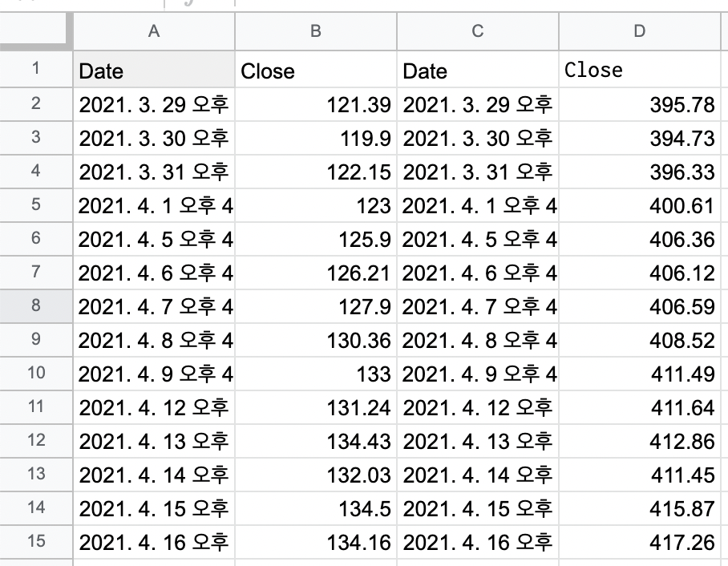Select row 13 header
Image resolution: width=728 pixels, height=566 pixels.
tap(36, 475)
